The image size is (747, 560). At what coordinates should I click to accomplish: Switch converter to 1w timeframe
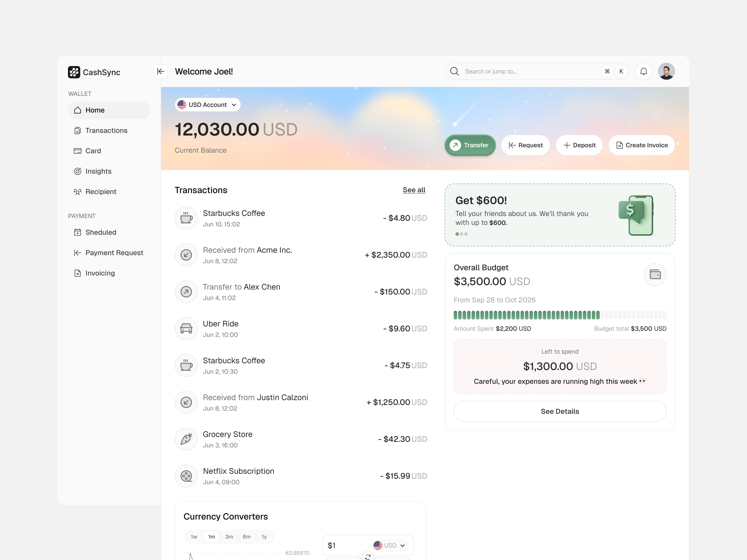[194, 536]
